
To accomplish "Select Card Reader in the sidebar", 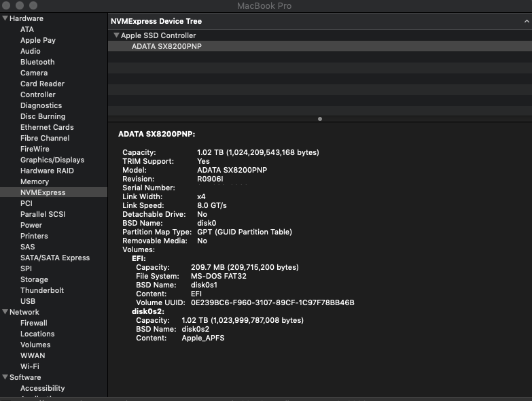I will (x=42, y=84).
